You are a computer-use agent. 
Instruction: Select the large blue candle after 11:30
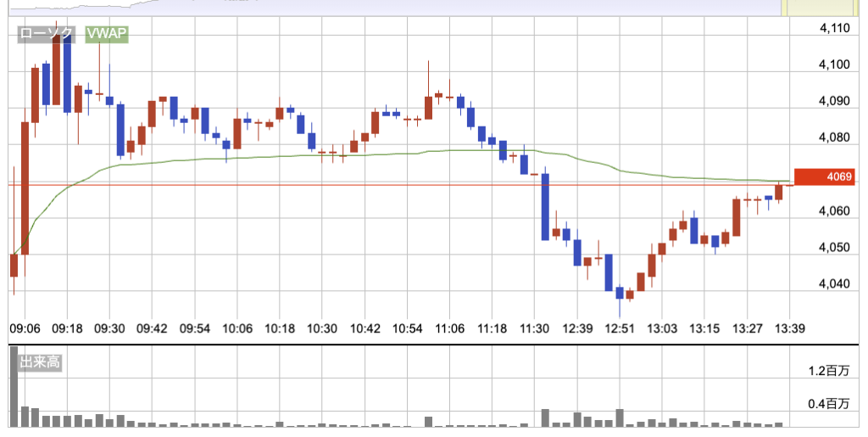pos(545,206)
